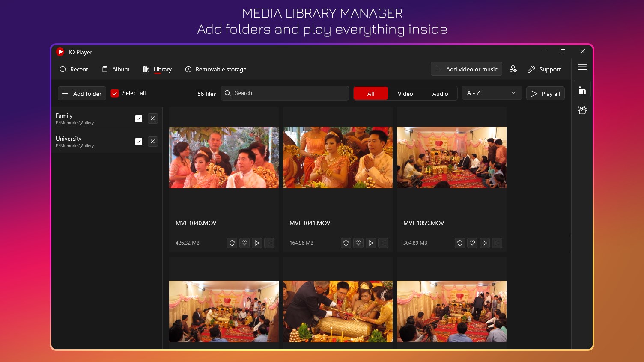Screen dimensions: 644x362
Task: Open more options for MVI_1040.MOV
Action: pos(269,243)
